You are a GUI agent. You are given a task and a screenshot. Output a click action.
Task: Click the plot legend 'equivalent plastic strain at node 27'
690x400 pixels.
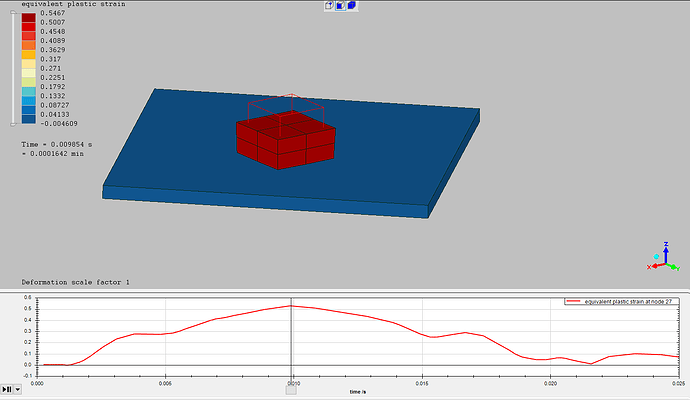click(621, 301)
